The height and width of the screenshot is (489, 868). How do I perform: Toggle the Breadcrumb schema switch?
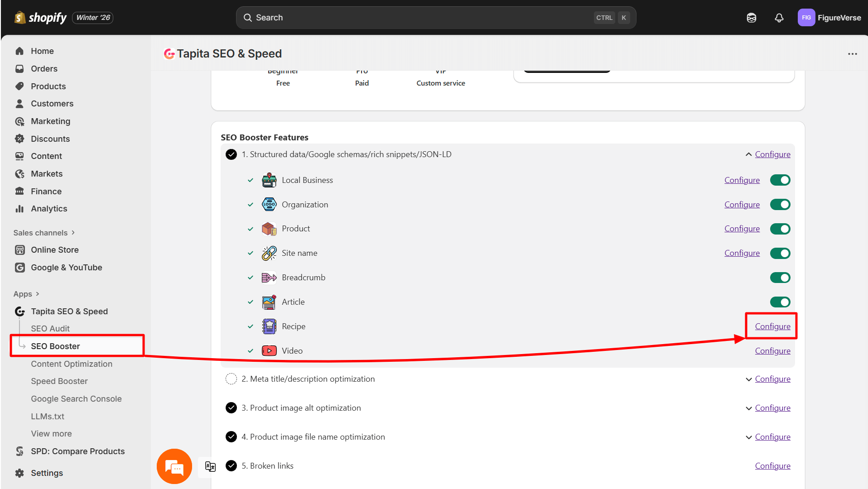point(780,277)
